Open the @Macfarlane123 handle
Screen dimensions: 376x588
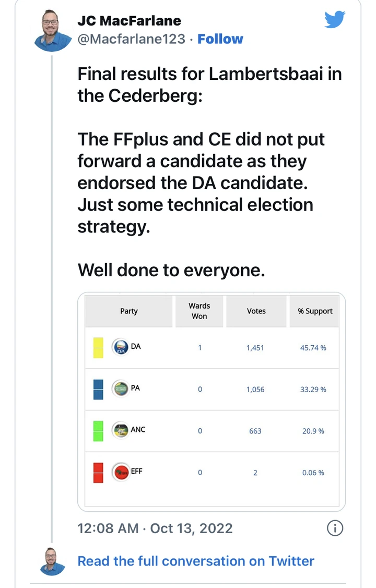(131, 39)
